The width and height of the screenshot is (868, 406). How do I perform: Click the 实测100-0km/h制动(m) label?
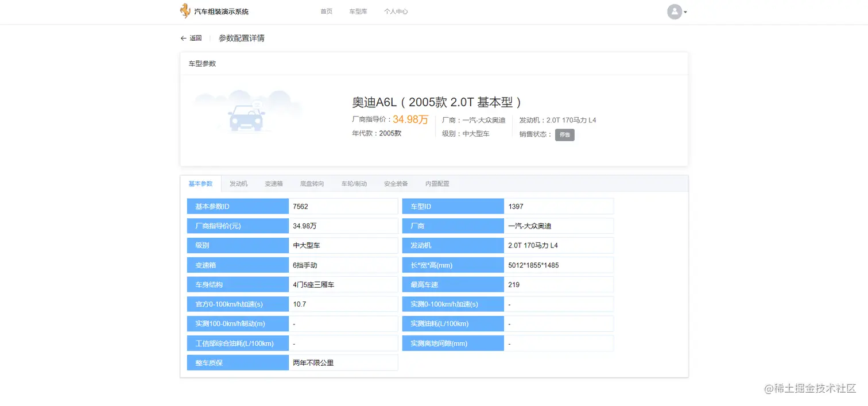point(238,324)
